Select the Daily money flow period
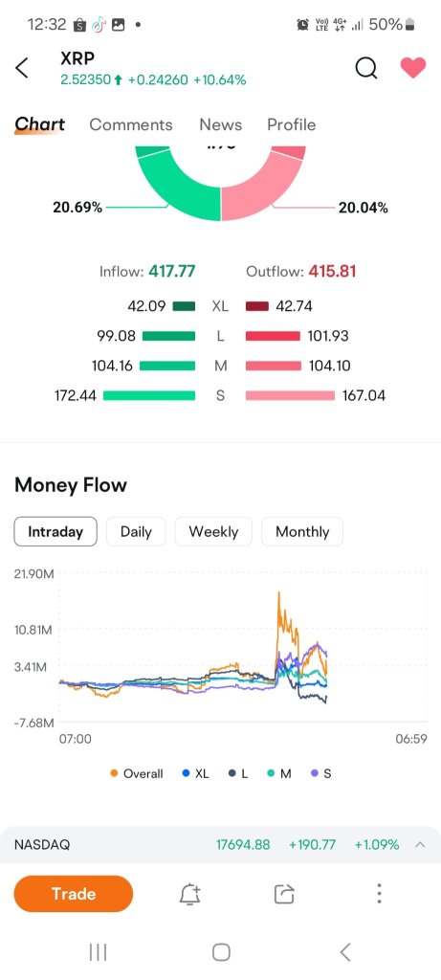 136,532
